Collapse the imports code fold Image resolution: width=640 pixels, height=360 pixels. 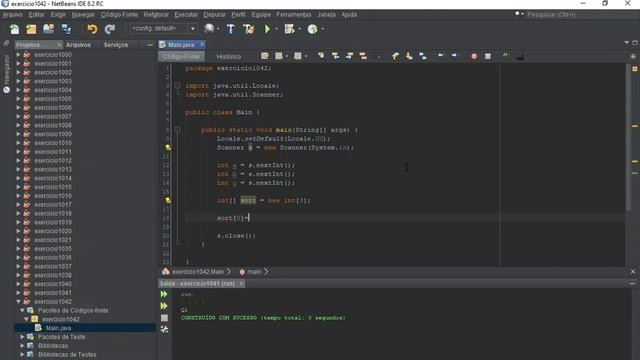(178, 86)
